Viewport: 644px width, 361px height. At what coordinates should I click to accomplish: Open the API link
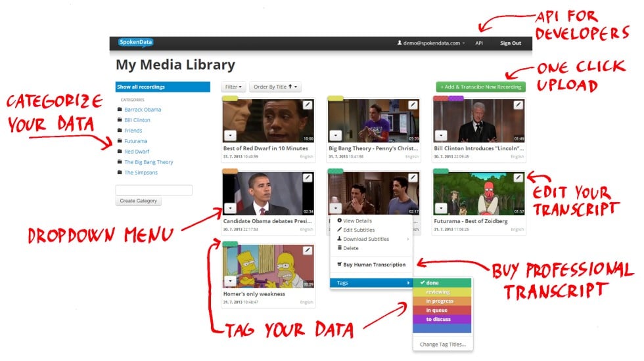pos(479,43)
